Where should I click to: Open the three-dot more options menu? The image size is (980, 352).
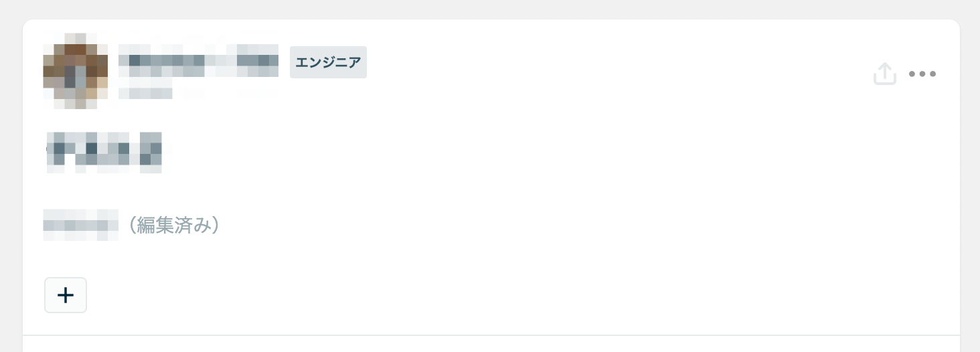click(922, 74)
